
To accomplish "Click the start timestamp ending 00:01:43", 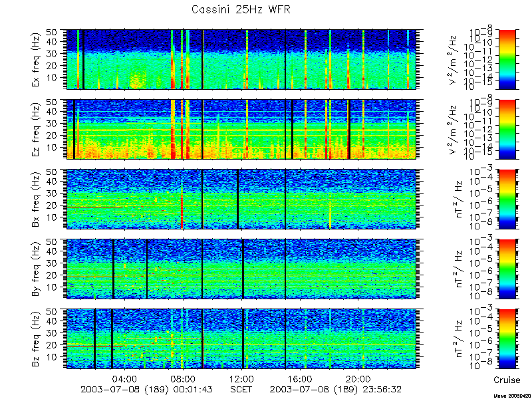I will click(146, 390).
